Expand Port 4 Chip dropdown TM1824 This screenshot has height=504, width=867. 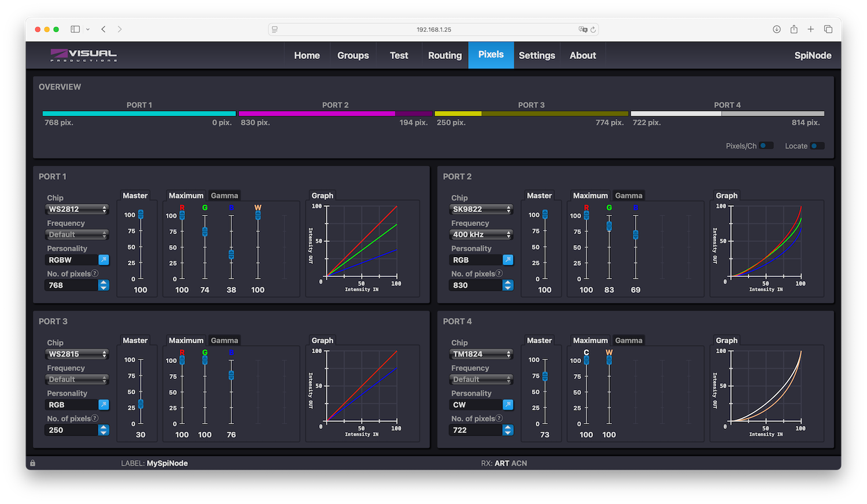(481, 354)
